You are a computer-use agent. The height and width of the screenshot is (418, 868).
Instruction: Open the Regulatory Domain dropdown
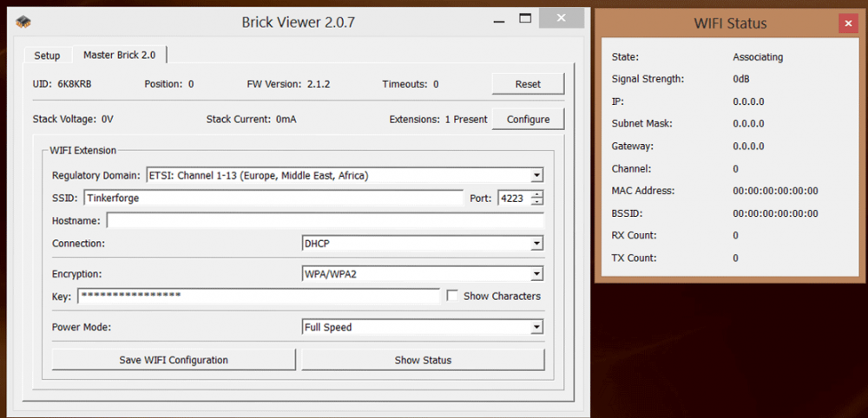(345, 176)
